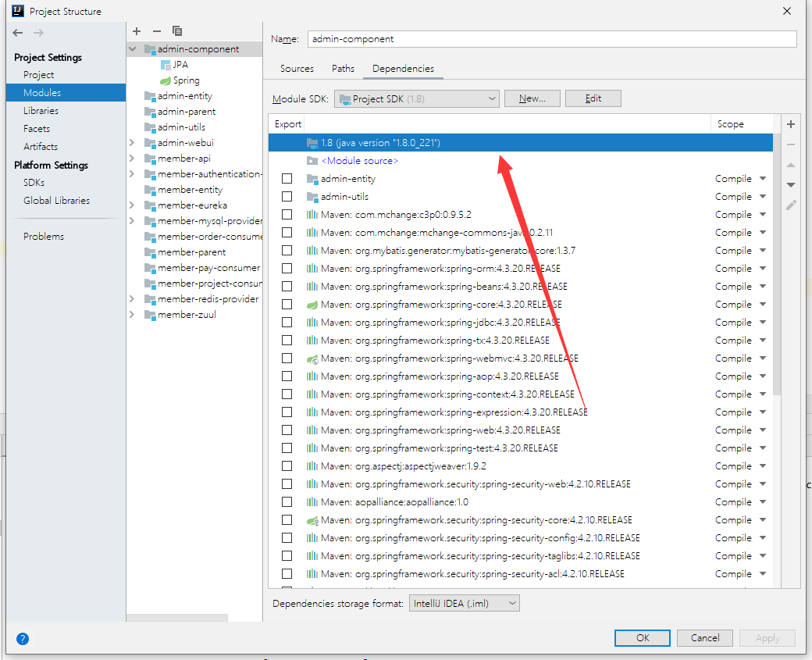Click the module Name input field
The image size is (812, 660).
pos(552,39)
